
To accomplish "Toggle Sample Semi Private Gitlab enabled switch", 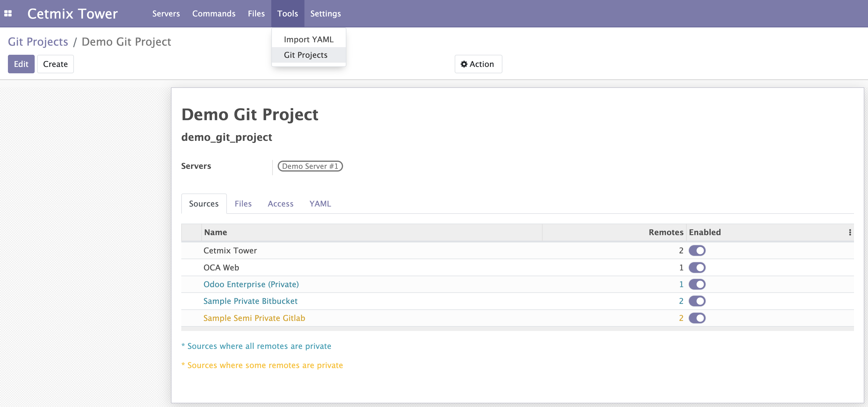I will coord(697,318).
